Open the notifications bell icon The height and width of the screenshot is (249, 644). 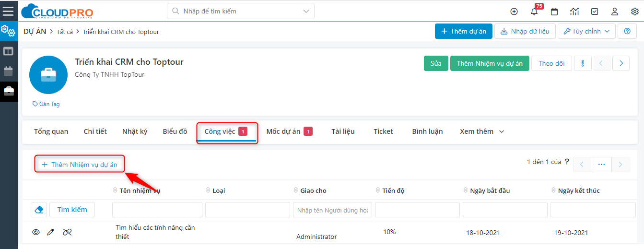pyautogui.click(x=534, y=12)
